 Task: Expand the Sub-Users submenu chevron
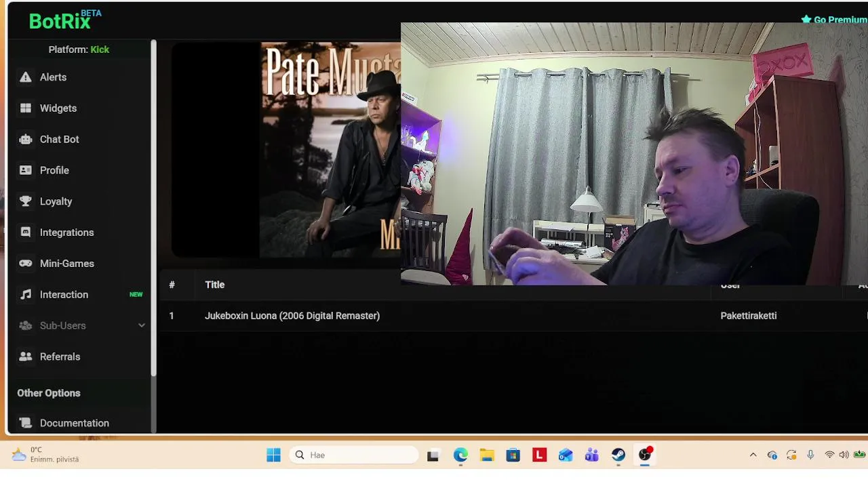[142, 326]
